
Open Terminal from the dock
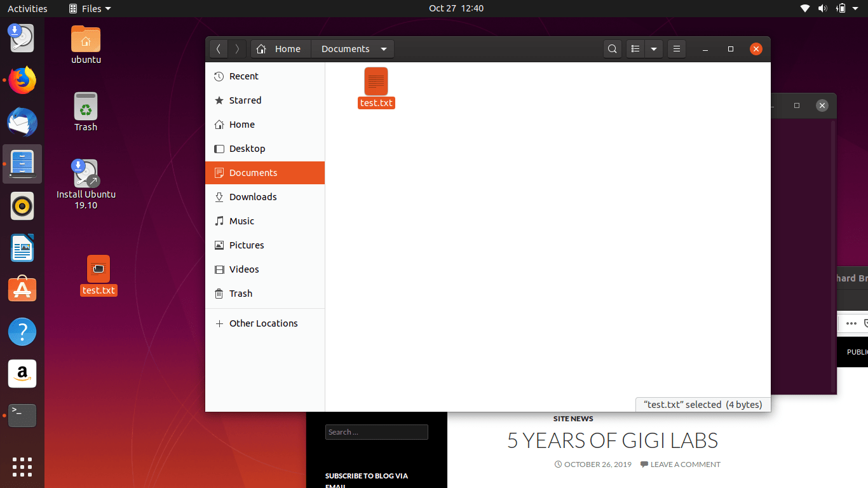(22, 415)
